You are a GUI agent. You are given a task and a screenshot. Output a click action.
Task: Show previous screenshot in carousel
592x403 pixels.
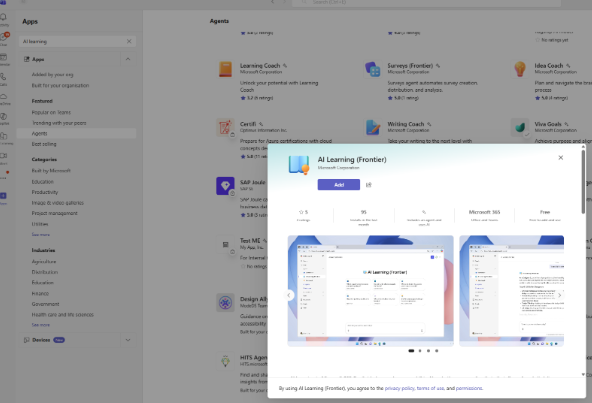[x=289, y=295]
